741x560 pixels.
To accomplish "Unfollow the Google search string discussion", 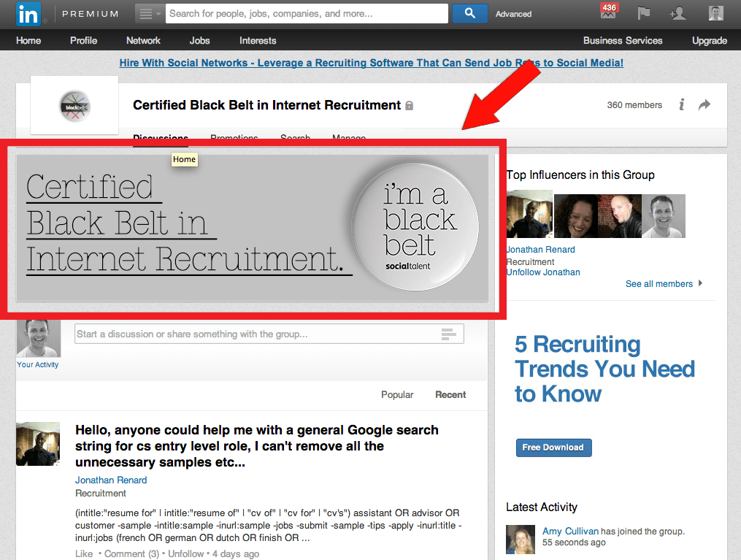I will tap(186, 554).
